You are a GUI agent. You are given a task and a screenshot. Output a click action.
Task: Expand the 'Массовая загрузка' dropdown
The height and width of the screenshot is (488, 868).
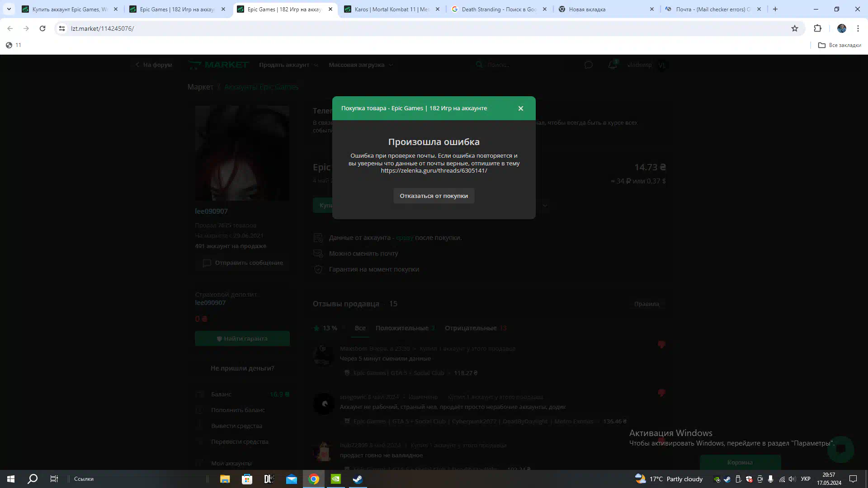361,65
